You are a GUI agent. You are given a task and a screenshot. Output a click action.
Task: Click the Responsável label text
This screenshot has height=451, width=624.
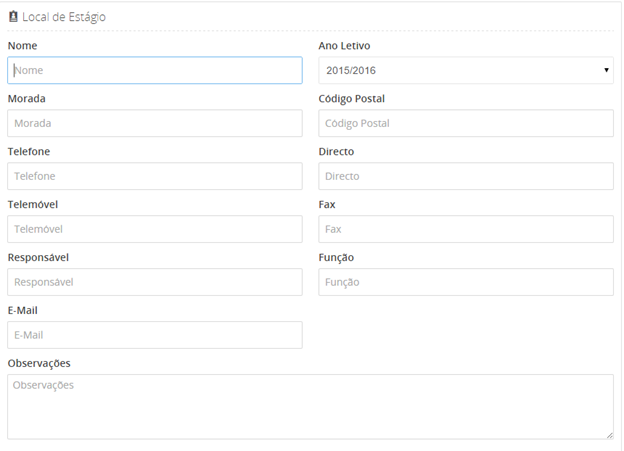coord(38,258)
